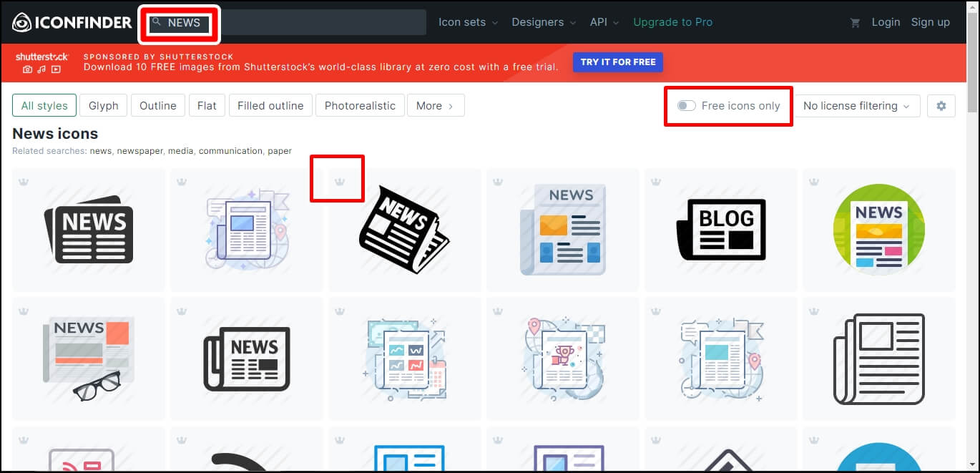Click the search magnifier icon
The width and height of the screenshot is (980, 473).
coord(157,22)
